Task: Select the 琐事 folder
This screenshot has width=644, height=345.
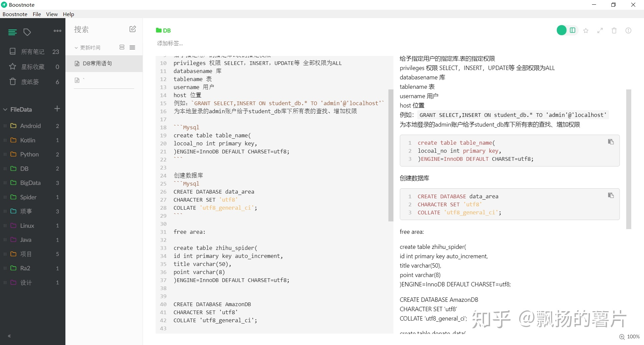Action: point(33,211)
